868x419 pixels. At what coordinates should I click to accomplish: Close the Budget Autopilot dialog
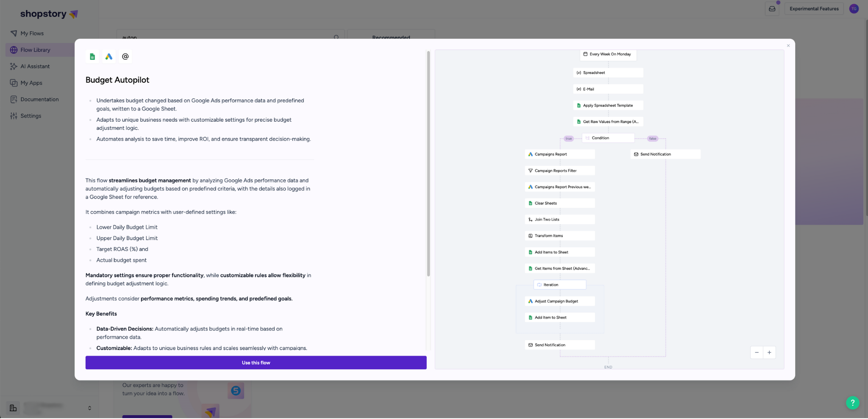(x=788, y=46)
